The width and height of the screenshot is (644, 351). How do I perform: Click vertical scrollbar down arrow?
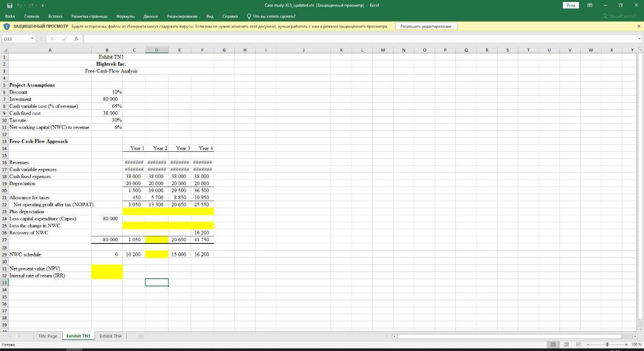(x=640, y=329)
